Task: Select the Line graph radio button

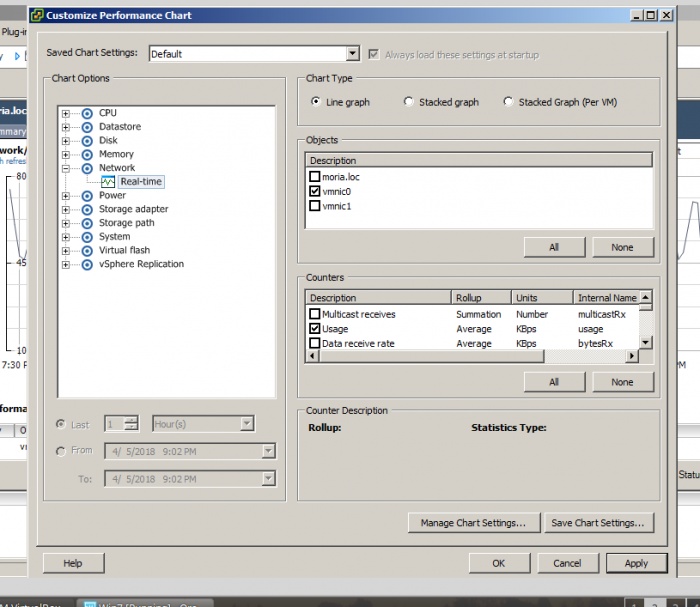Action: click(316, 102)
